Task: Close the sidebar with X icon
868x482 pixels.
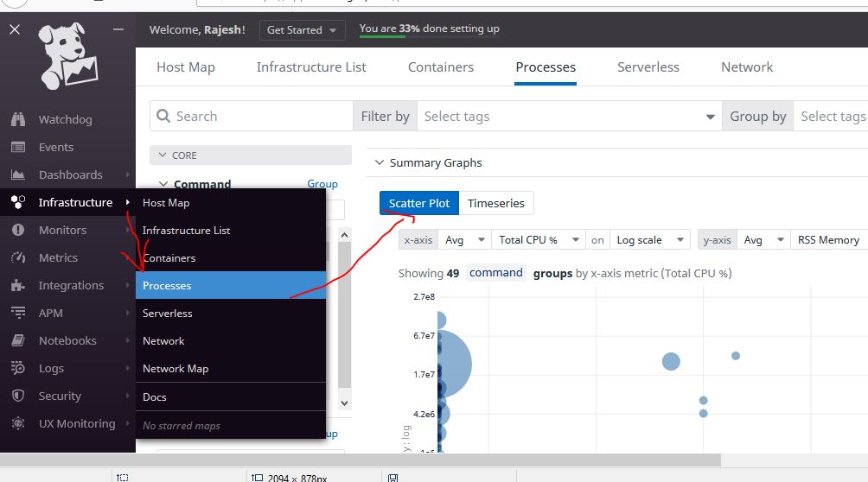Action: tap(15, 29)
